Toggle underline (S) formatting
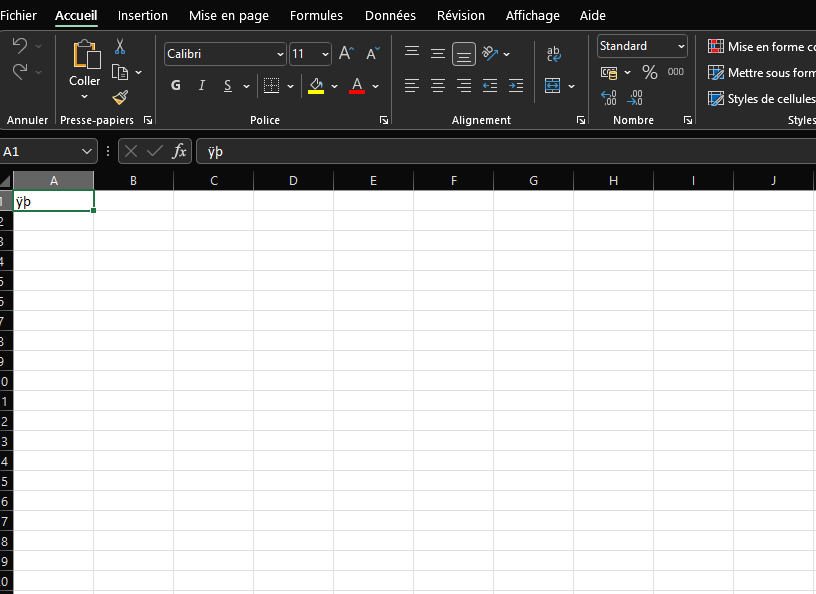816x594 pixels. tap(228, 86)
